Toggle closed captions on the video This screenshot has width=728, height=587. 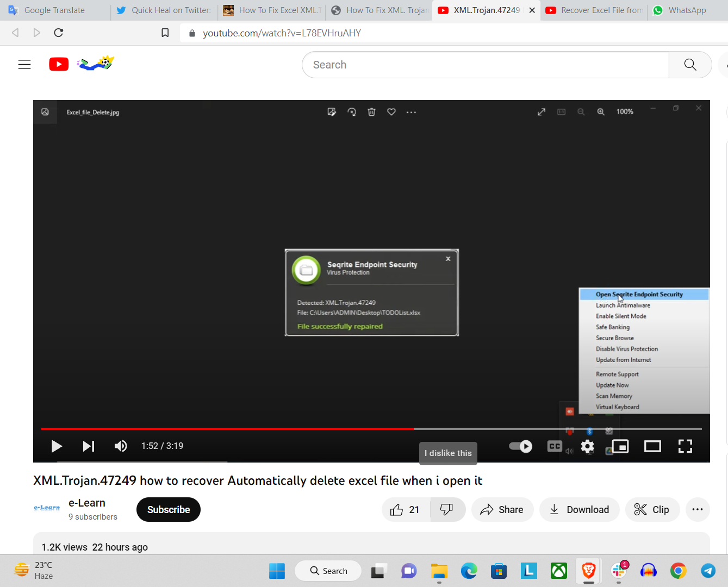pyautogui.click(x=555, y=446)
